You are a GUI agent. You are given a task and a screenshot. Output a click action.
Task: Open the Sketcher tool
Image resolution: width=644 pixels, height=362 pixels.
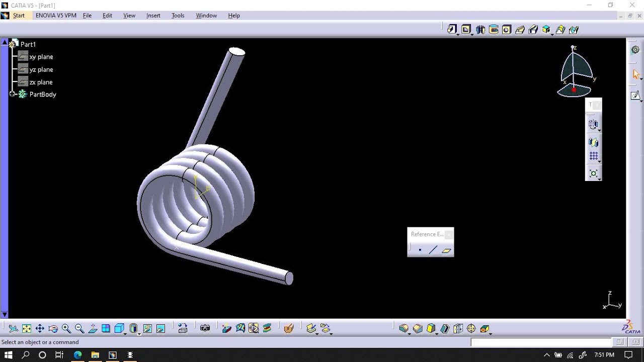[x=635, y=95]
